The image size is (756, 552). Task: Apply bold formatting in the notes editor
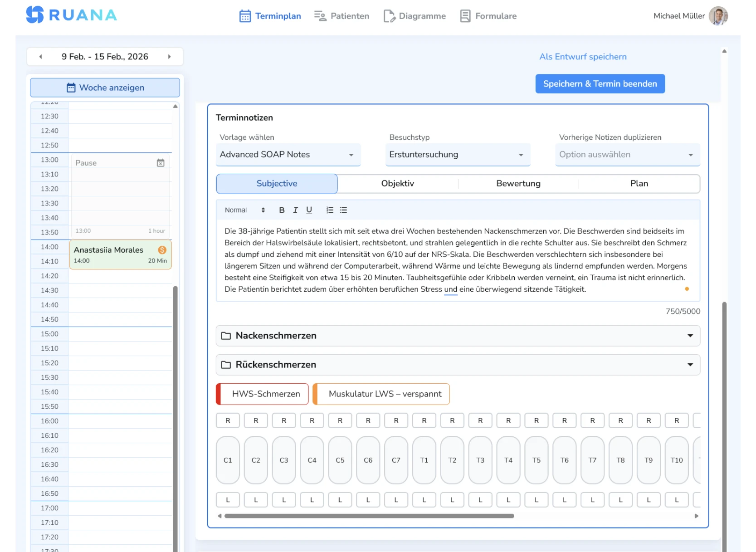[x=282, y=210]
